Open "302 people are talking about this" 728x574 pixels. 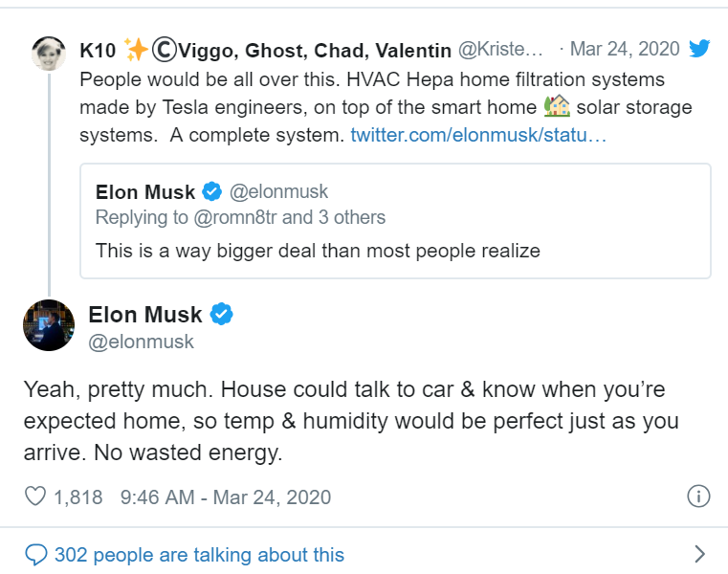coord(199,554)
